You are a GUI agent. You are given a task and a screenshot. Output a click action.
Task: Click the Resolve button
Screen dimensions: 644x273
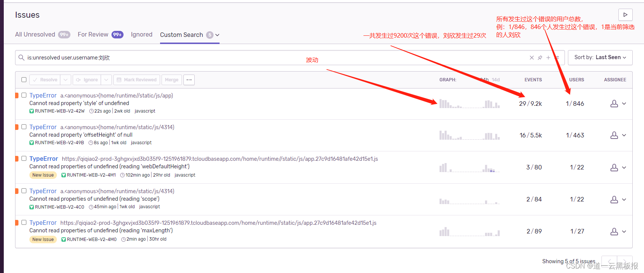[x=45, y=80]
